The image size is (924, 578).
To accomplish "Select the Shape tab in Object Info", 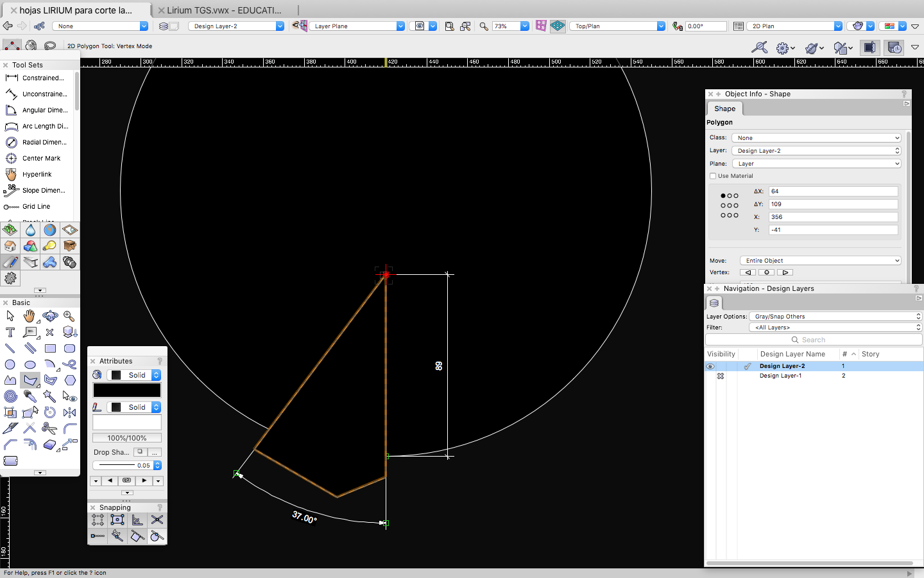I will 724,109.
